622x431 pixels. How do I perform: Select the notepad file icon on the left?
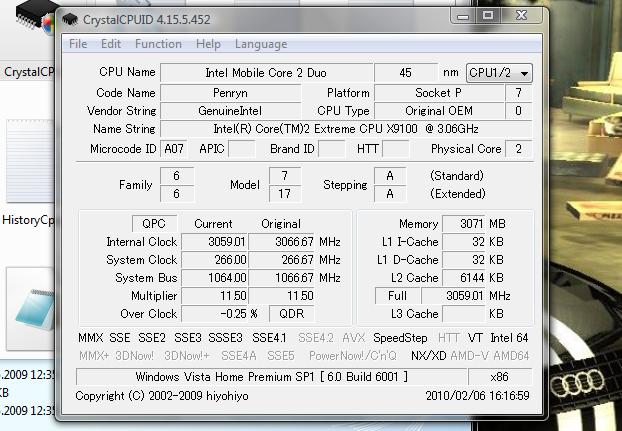(x=31, y=308)
